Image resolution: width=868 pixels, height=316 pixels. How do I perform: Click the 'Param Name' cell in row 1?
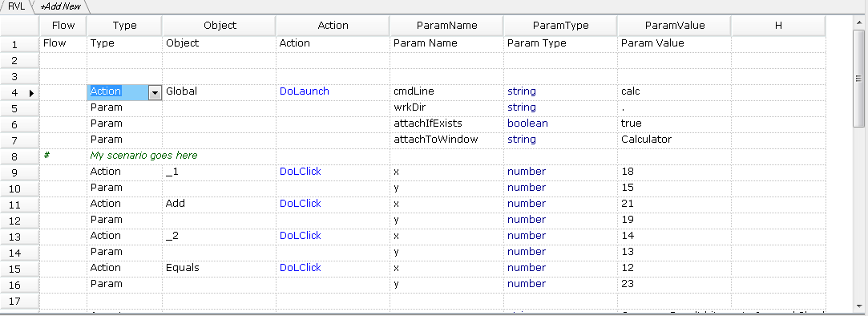point(446,44)
